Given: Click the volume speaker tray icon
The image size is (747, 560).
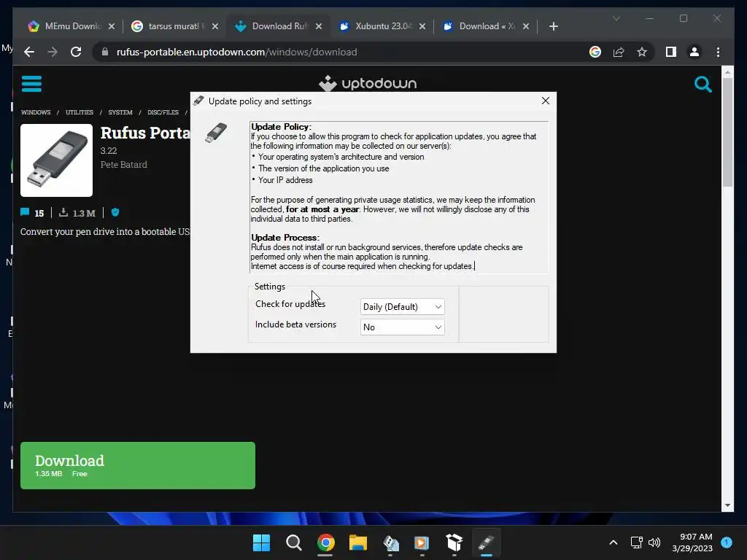Looking at the screenshot, I should (654, 542).
